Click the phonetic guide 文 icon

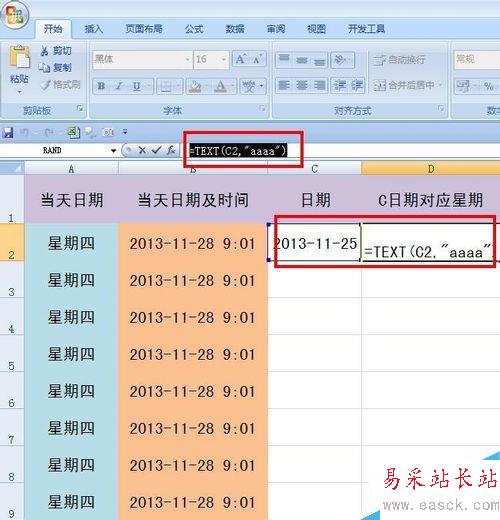click(249, 86)
